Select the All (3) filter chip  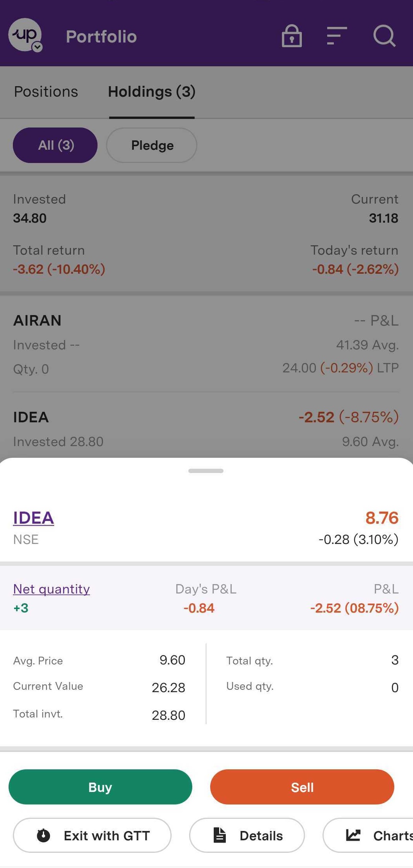tap(55, 145)
